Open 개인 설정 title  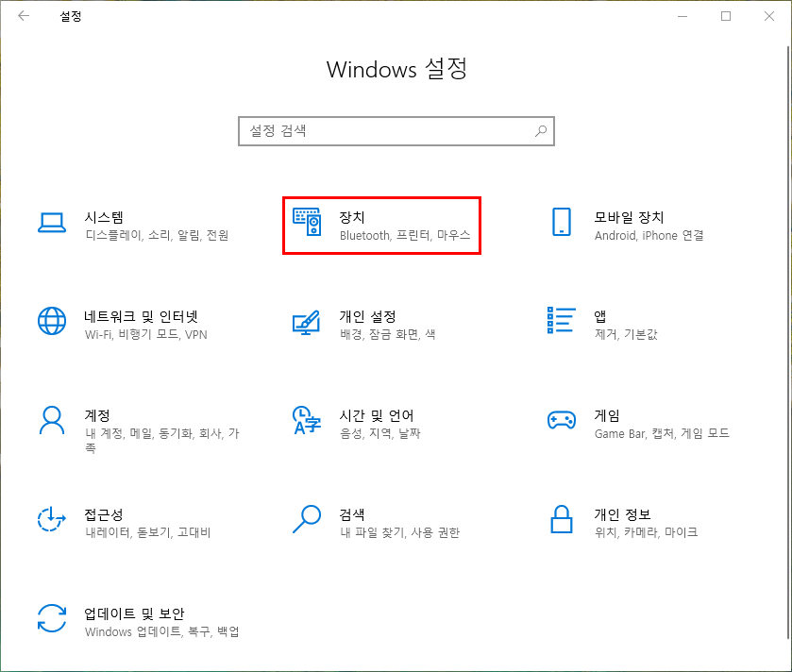(x=368, y=316)
